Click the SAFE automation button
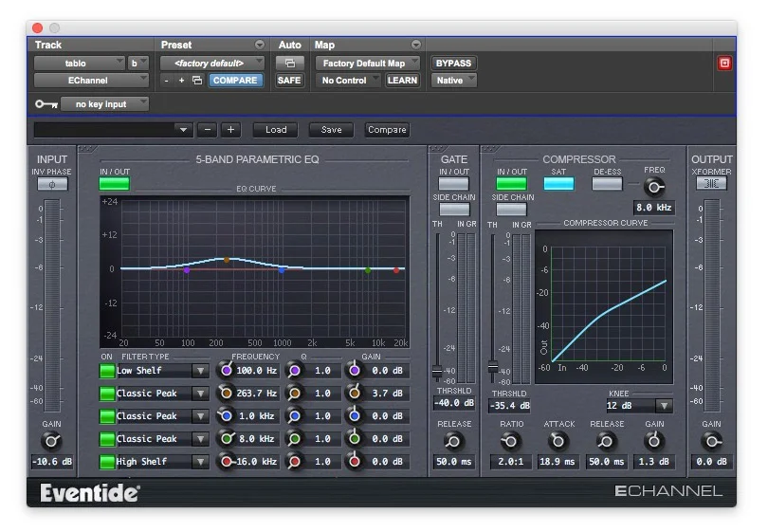This screenshot has width=768, height=532. (289, 81)
